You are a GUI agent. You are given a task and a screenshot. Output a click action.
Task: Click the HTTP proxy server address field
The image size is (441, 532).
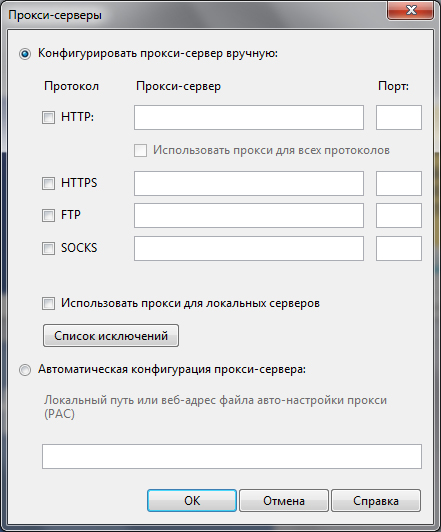249,117
